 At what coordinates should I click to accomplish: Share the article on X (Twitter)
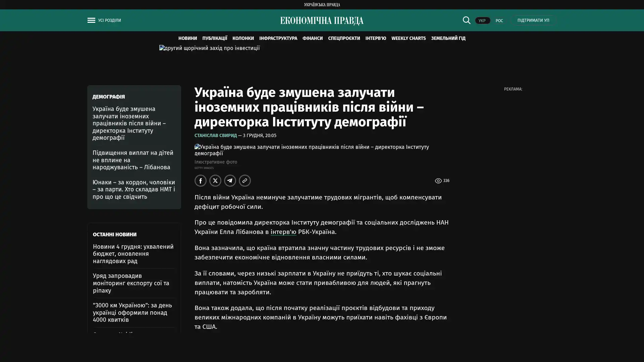point(215,181)
